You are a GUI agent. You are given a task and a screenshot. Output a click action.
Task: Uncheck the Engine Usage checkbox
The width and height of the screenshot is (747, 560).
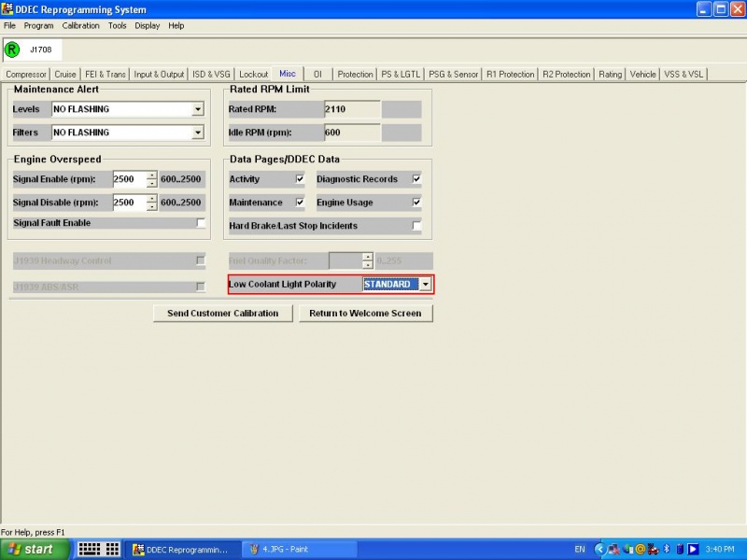click(x=416, y=203)
